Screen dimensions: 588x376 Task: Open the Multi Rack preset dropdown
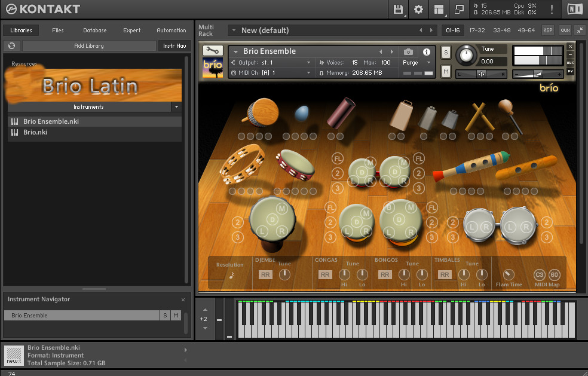click(234, 30)
